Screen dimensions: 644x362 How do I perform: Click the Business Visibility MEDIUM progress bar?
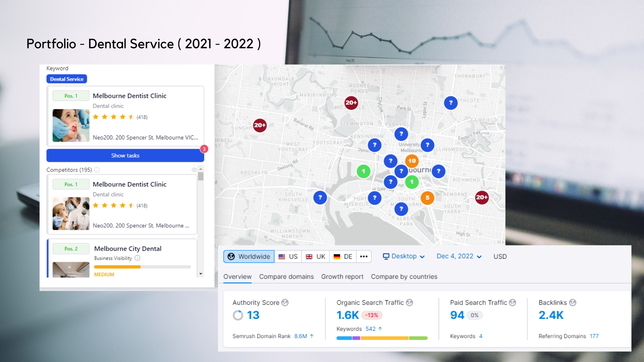coord(142,267)
